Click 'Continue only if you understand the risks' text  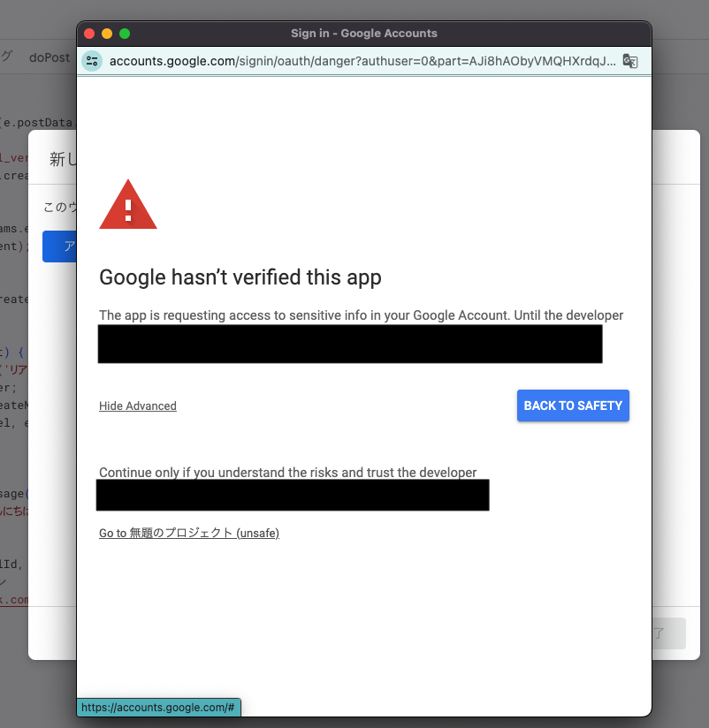(x=287, y=472)
